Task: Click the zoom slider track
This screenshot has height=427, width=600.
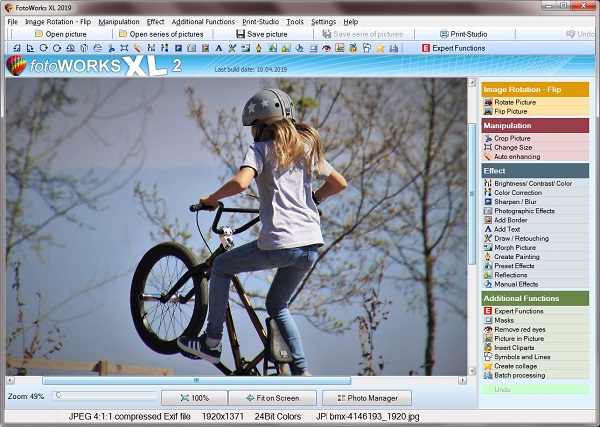Action: 105,396
